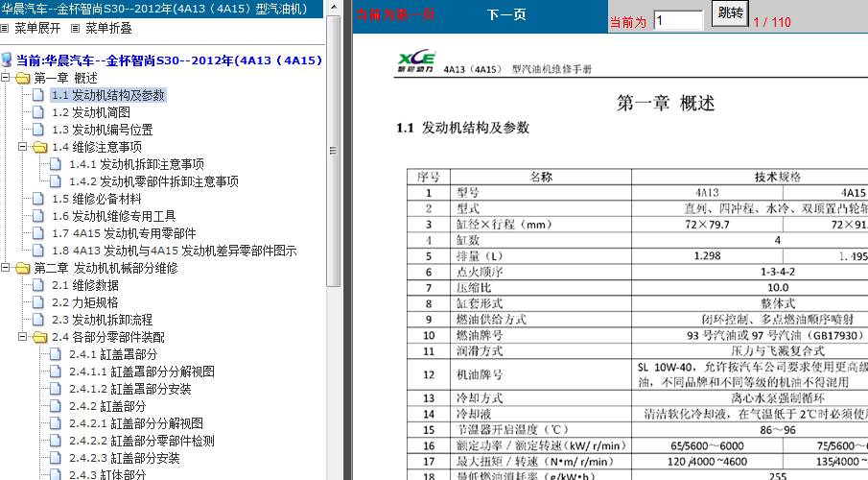Image resolution: width=868 pixels, height=480 pixels.
Task: Click the page icon of 1.7 4A15 发动机专用零部件
Action: (x=38, y=233)
